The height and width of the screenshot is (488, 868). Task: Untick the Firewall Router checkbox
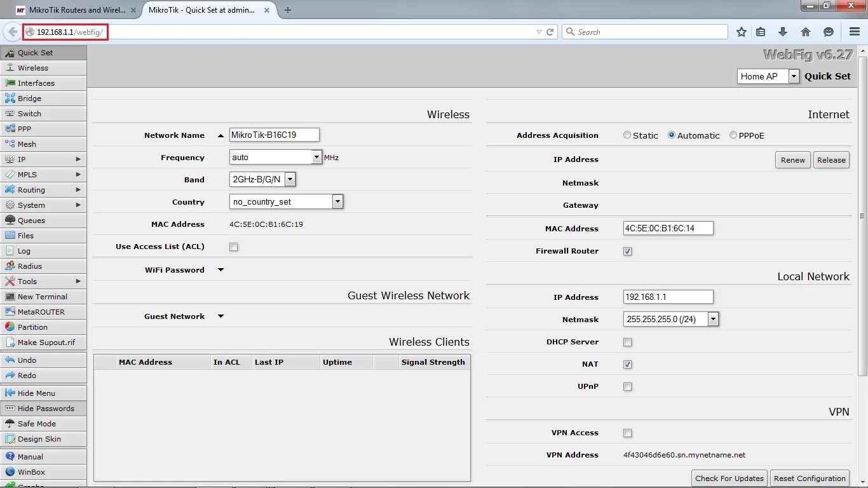click(x=627, y=251)
